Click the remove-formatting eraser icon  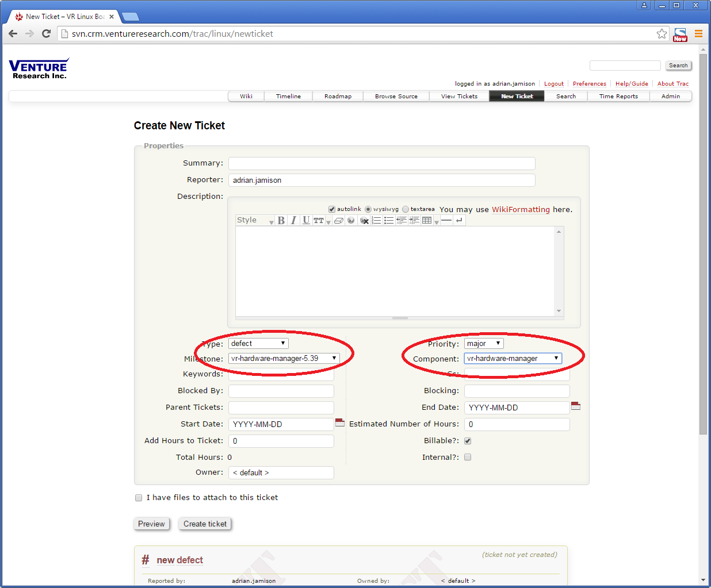[x=337, y=220]
